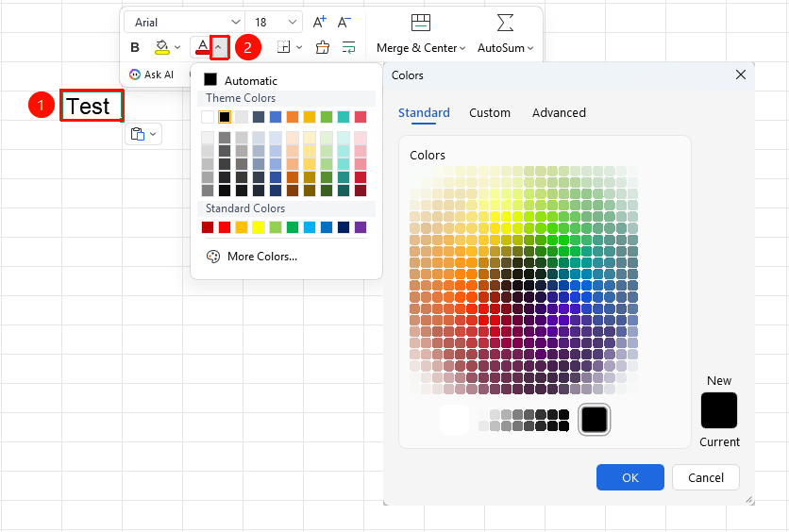This screenshot has width=789, height=532.
Task: Pick the teal theme color swatch
Action: pos(344,117)
